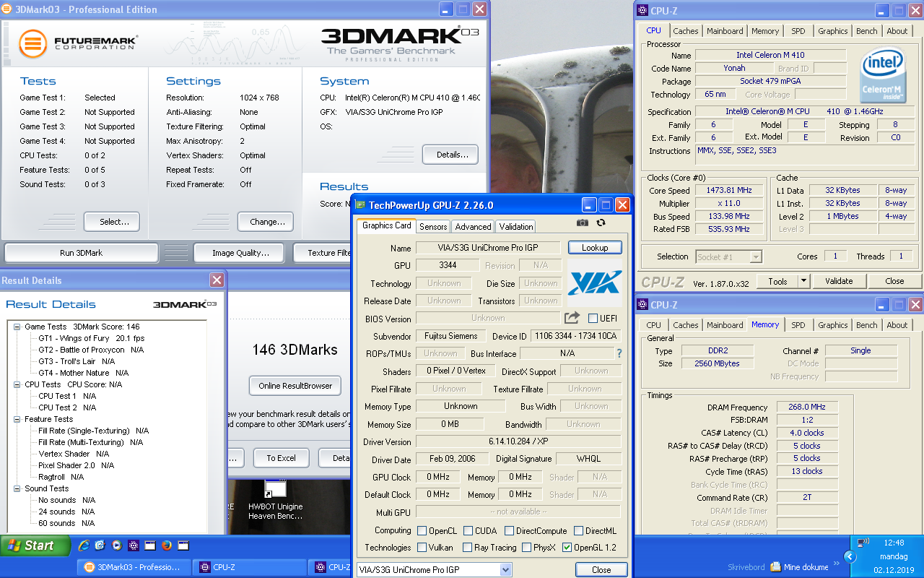Expand hidden tray icons with the arrow

click(850, 556)
